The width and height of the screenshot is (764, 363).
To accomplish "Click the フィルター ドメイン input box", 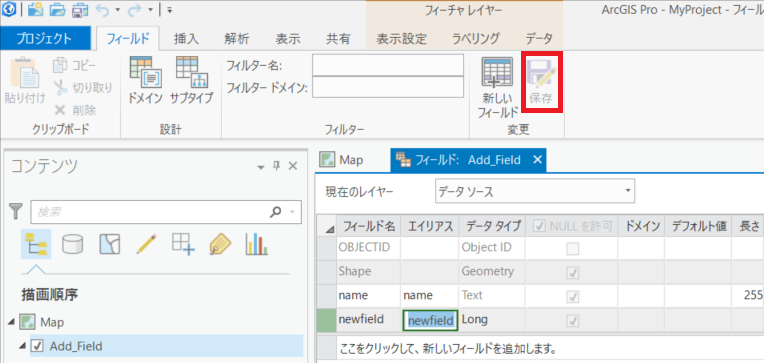I will [388, 88].
